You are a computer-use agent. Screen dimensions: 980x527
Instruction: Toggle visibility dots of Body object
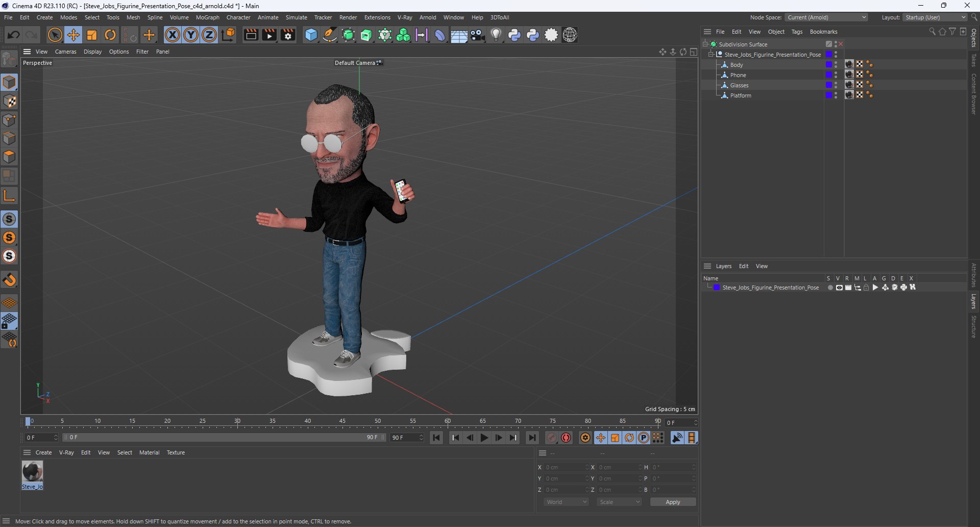point(836,65)
